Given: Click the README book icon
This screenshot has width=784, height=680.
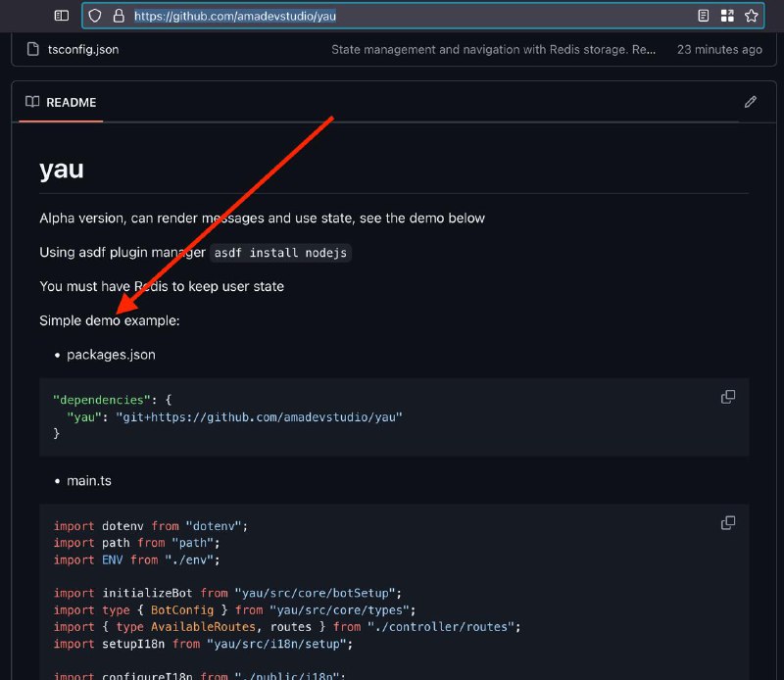Looking at the screenshot, I should click(34, 102).
